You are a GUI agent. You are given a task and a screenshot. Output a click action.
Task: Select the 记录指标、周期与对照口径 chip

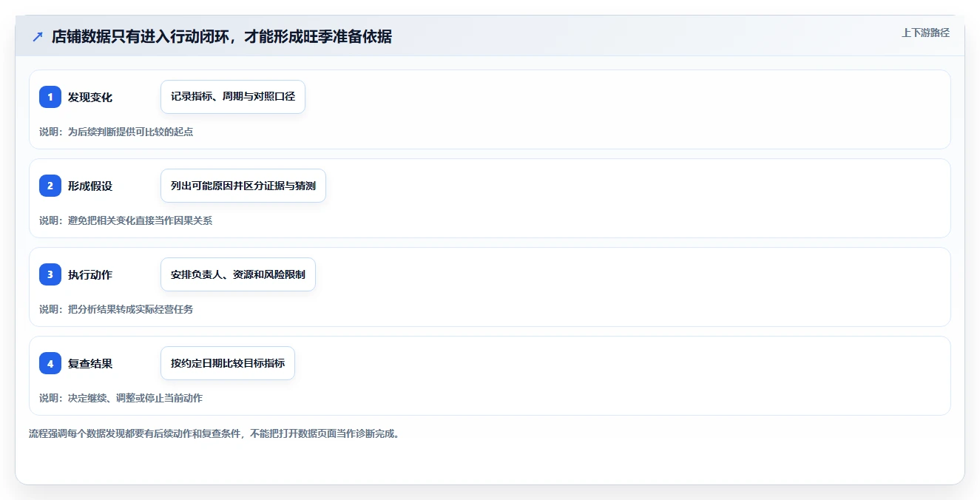pos(233,97)
